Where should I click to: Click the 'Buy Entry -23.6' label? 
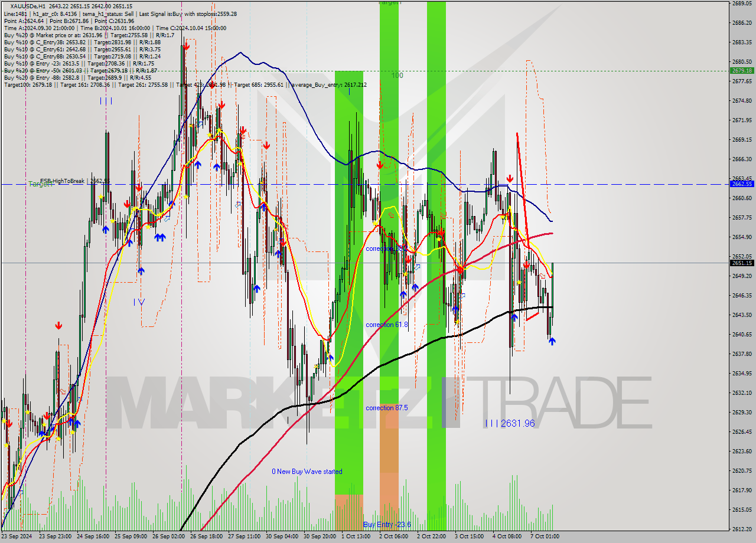click(387, 525)
